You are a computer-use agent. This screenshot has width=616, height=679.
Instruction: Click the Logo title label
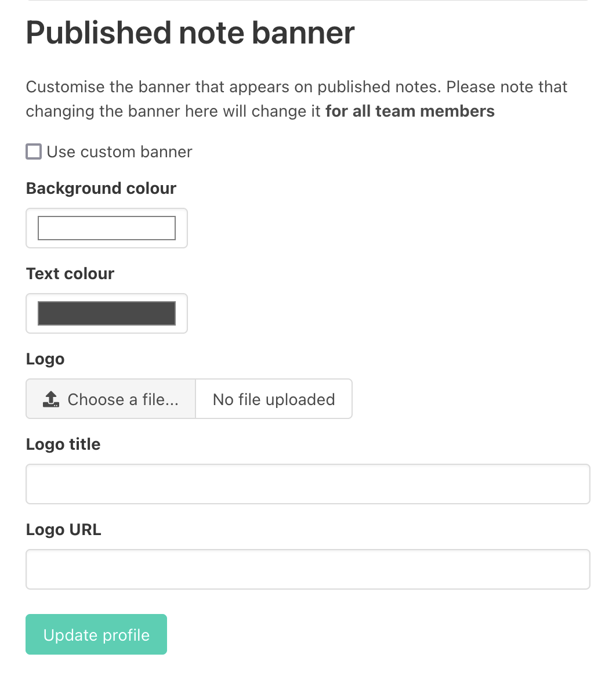63,444
